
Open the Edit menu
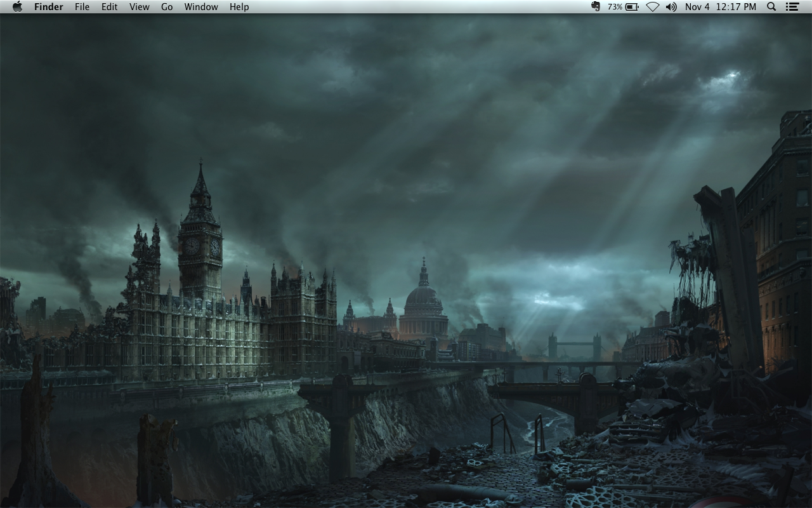point(110,7)
